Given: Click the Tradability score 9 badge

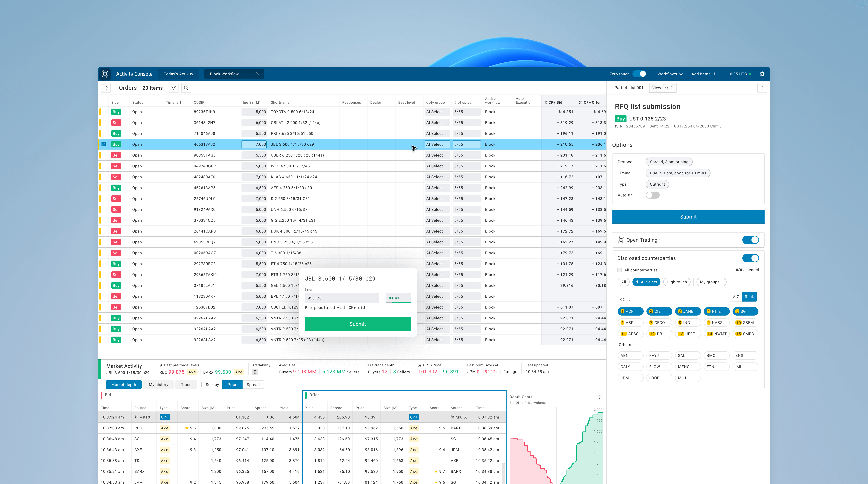Looking at the screenshot, I should (255, 372).
